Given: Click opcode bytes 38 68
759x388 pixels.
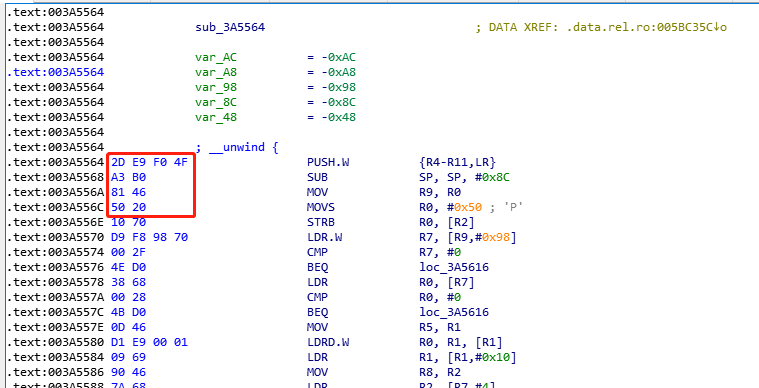Looking at the screenshot, I should coord(128,283).
